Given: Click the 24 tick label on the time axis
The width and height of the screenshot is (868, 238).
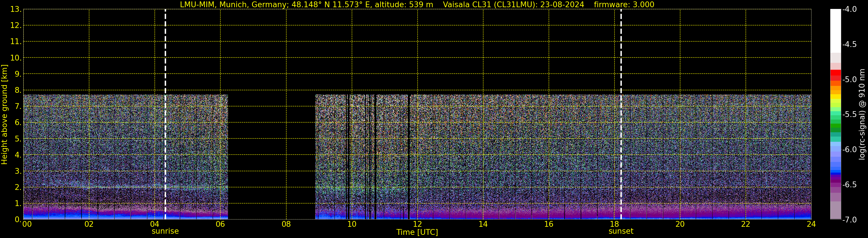Looking at the screenshot, I should pyautogui.click(x=811, y=224).
